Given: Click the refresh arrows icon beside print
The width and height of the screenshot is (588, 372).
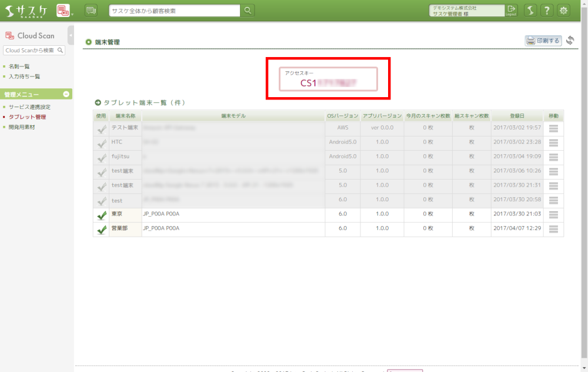Looking at the screenshot, I should [570, 41].
